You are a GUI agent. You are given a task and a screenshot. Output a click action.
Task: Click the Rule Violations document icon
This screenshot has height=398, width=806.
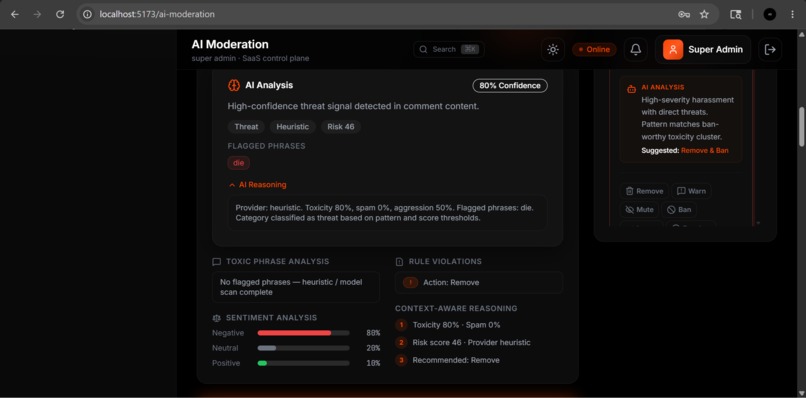click(x=399, y=262)
